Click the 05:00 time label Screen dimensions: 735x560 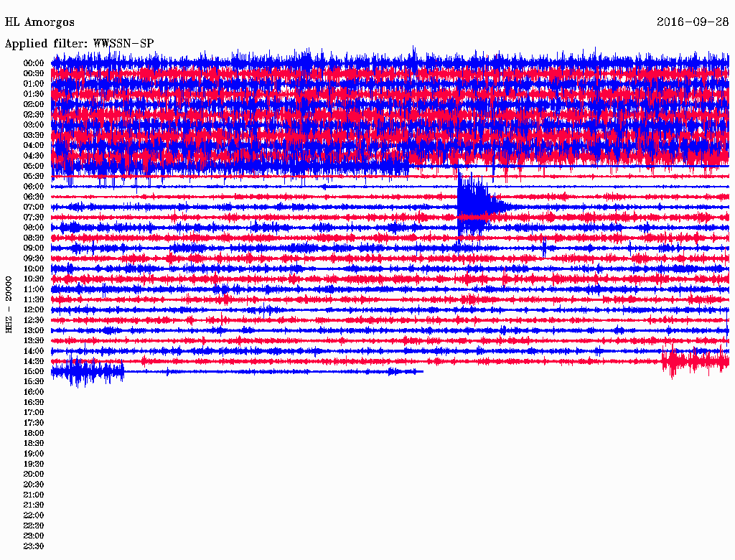(34, 166)
